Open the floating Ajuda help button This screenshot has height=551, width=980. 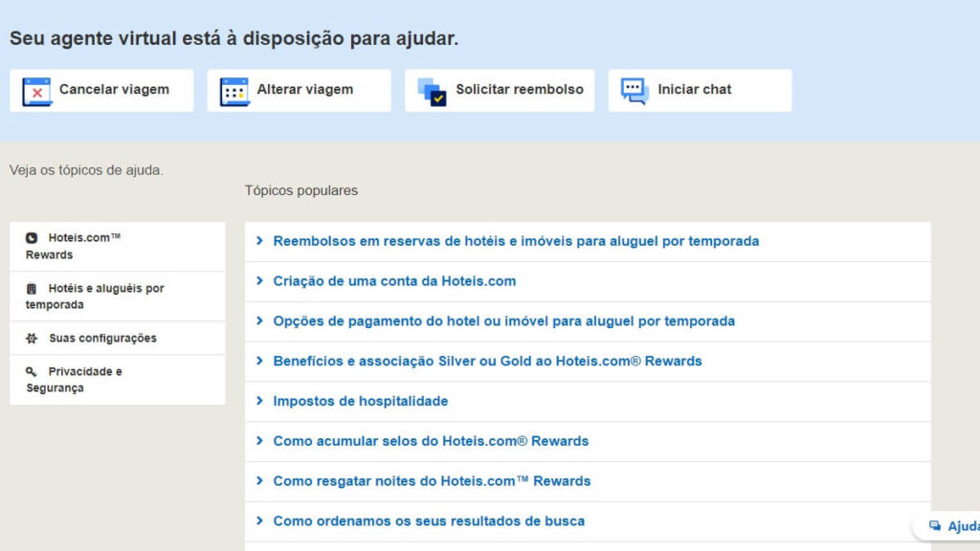point(947,526)
